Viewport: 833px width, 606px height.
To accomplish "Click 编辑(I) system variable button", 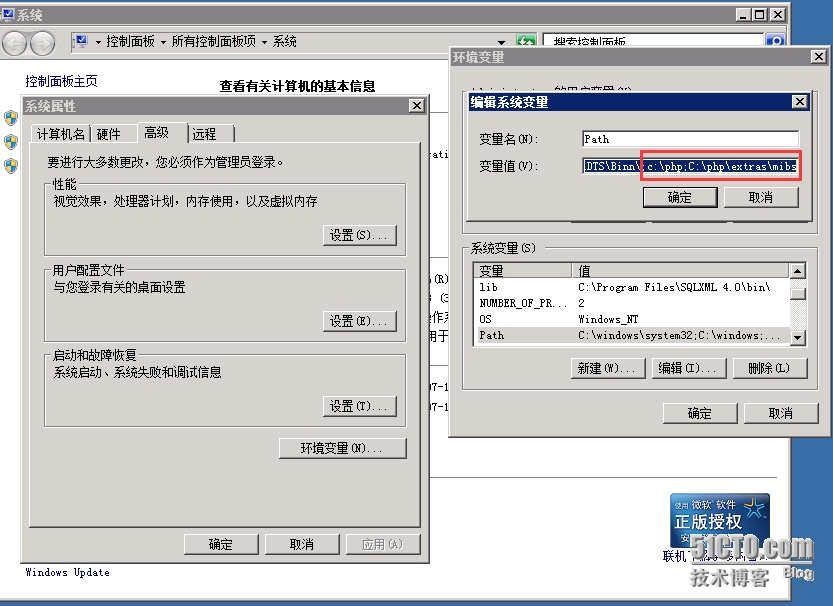I will [x=689, y=368].
